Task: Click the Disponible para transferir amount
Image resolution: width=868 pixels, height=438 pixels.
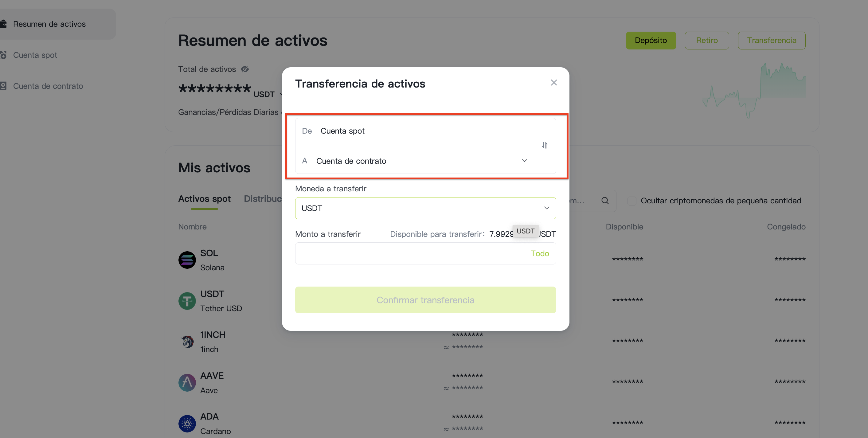Action: tap(523, 234)
